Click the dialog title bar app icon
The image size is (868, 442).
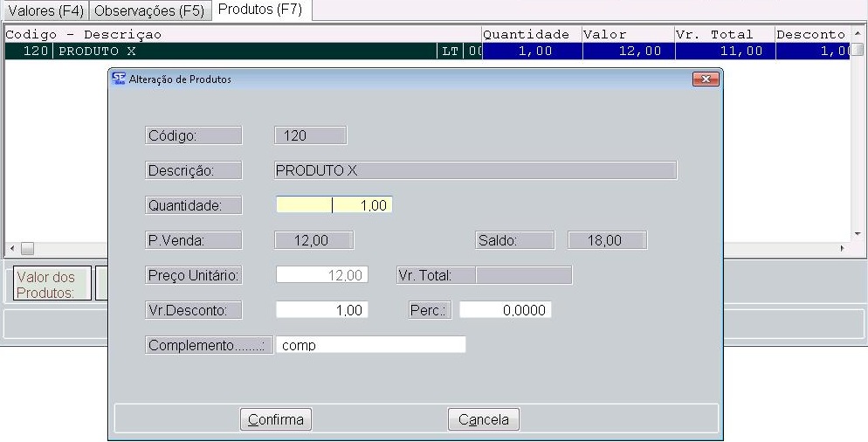[x=119, y=79]
